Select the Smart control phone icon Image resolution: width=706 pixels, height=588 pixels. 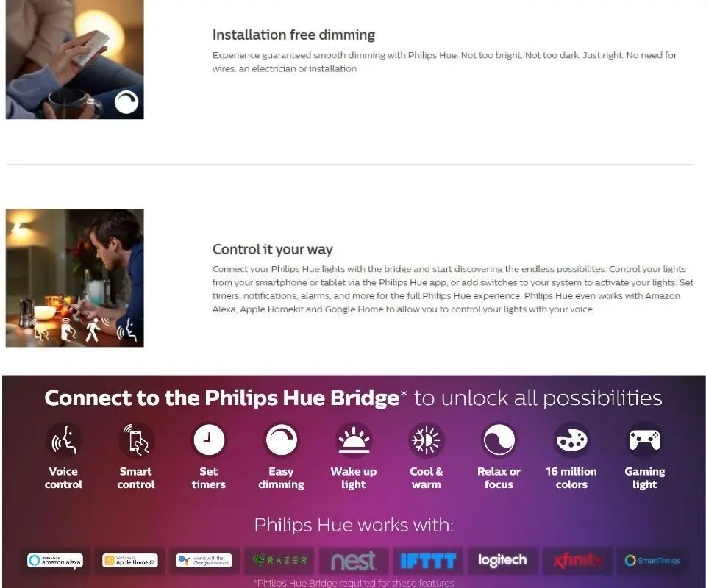coord(136,440)
